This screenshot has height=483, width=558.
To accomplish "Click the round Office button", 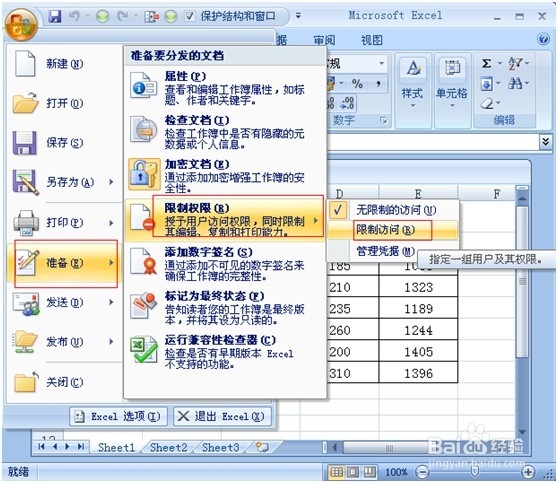I will [x=21, y=25].
